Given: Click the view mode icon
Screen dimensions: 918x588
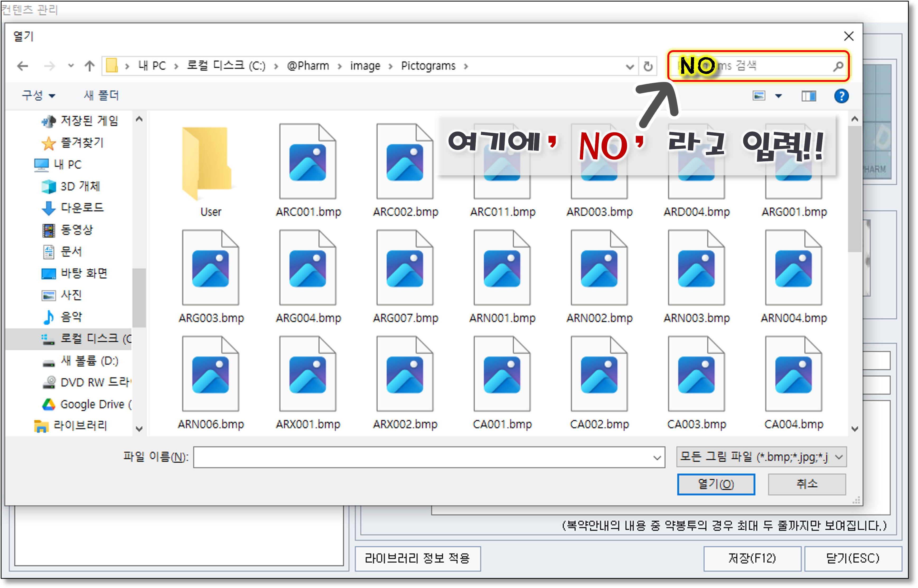Looking at the screenshot, I should 759,96.
